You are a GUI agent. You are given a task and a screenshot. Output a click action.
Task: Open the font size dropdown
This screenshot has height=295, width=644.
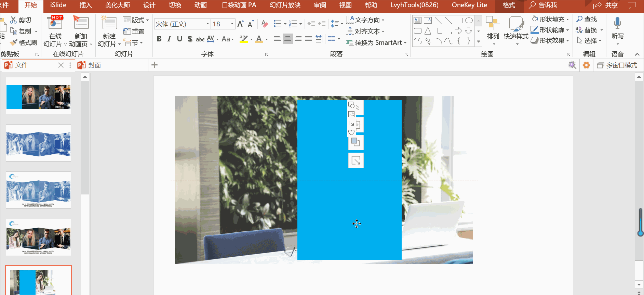coord(232,24)
